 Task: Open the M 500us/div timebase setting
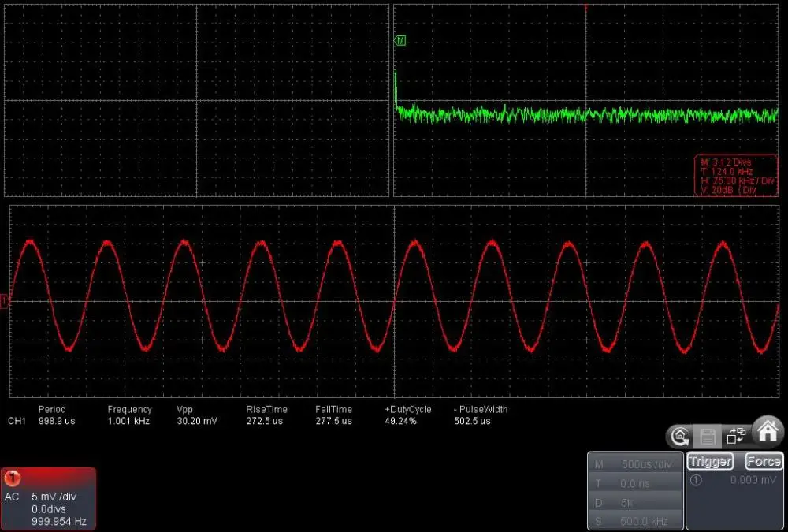[x=635, y=464]
